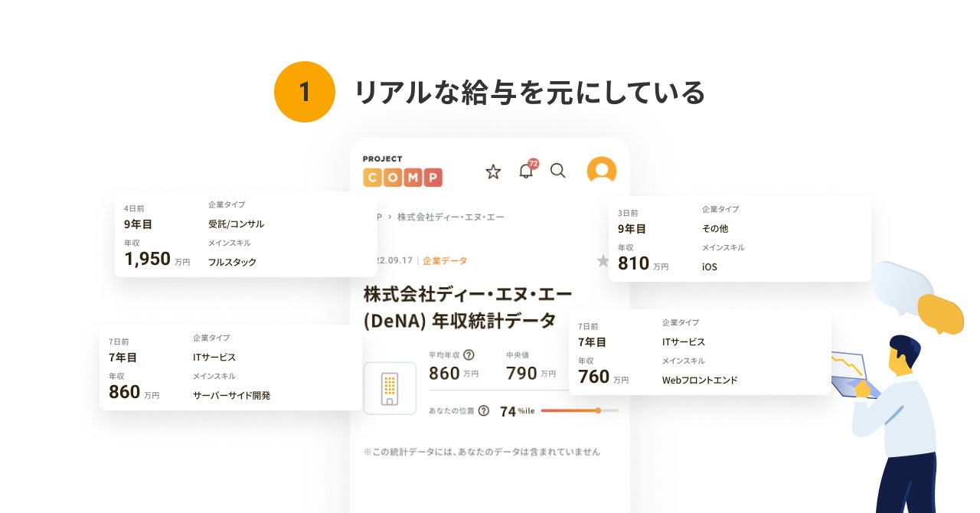Click the help icon next to 平均年収
Screen dimensions: 980x513
469,355
